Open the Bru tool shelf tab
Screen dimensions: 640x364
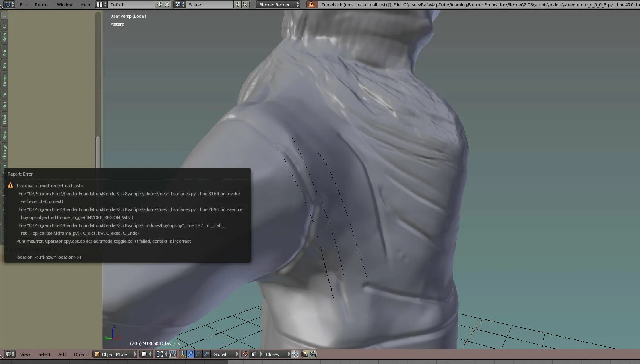(4, 105)
